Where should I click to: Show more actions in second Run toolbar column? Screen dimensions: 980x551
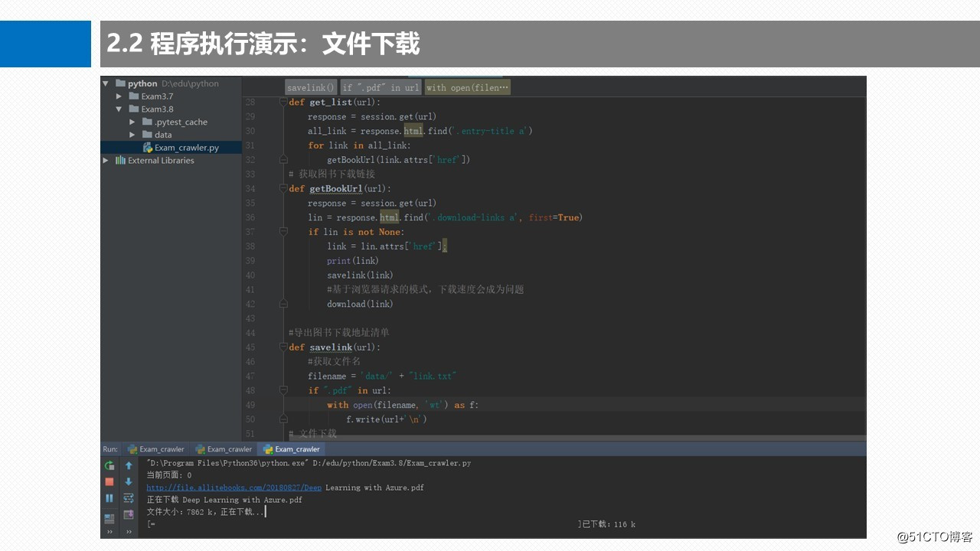click(x=129, y=531)
